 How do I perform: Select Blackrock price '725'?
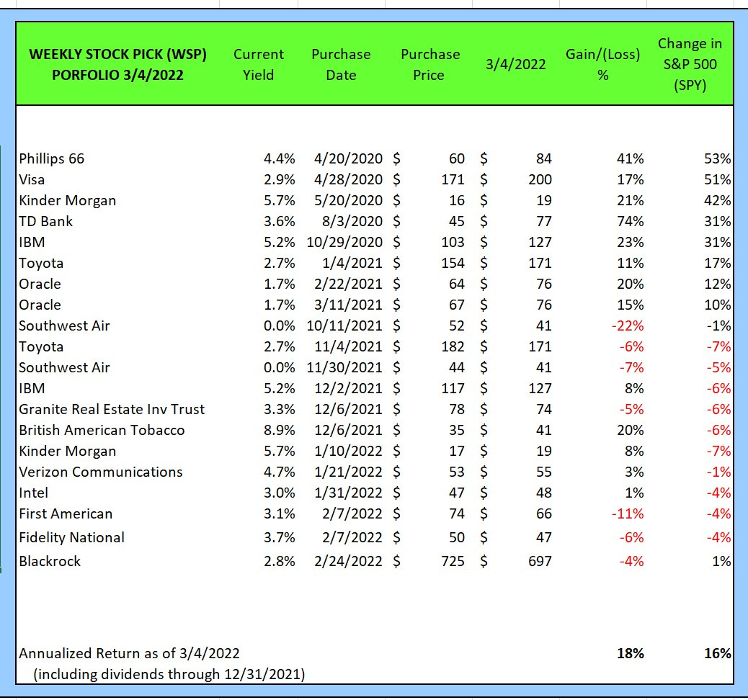coord(453,561)
